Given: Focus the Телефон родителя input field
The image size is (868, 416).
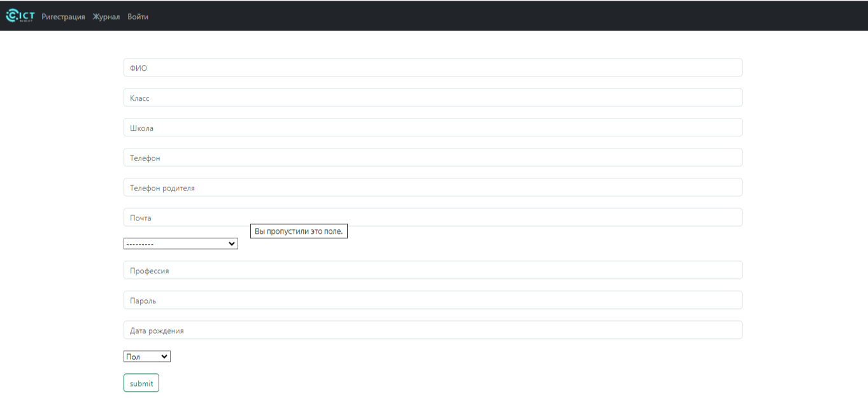Looking at the screenshot, I should pyautogui.click(x=433, y=187).
